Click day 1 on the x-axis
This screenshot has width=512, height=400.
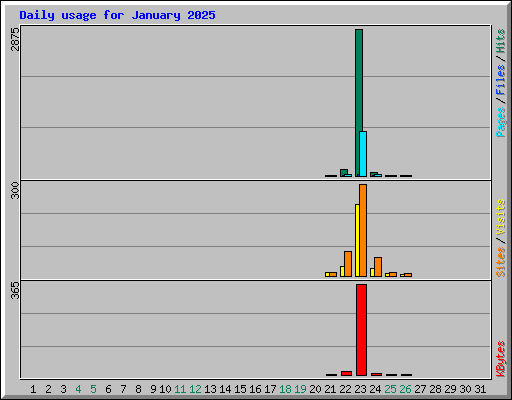coord(33,389)
